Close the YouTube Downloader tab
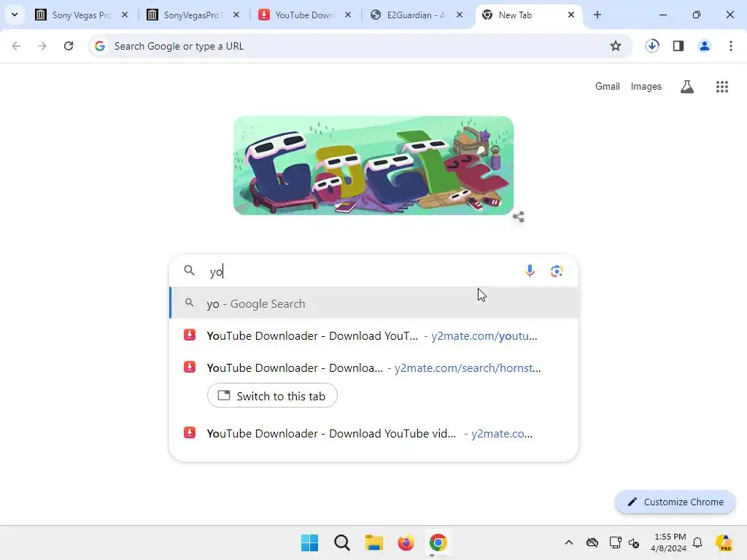747x560 pixels. [x=348, y=15]
